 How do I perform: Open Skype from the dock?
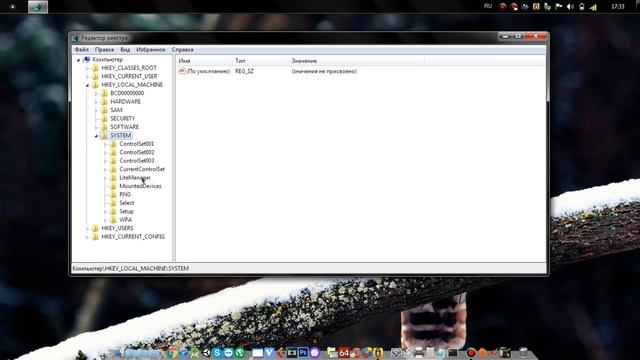pos(217,353)
